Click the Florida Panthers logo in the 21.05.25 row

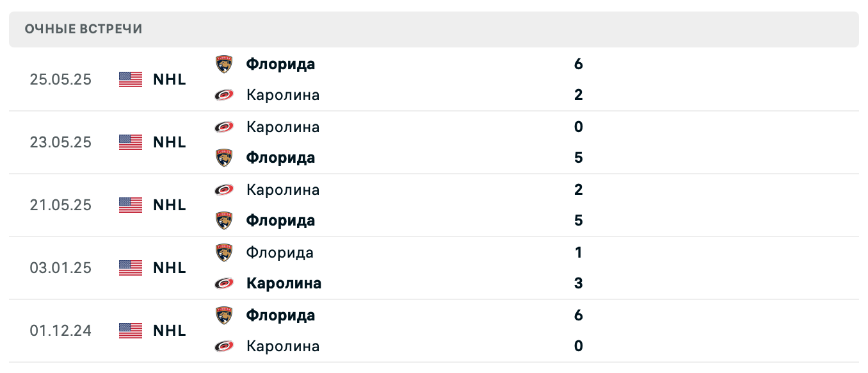pos(223,220)
